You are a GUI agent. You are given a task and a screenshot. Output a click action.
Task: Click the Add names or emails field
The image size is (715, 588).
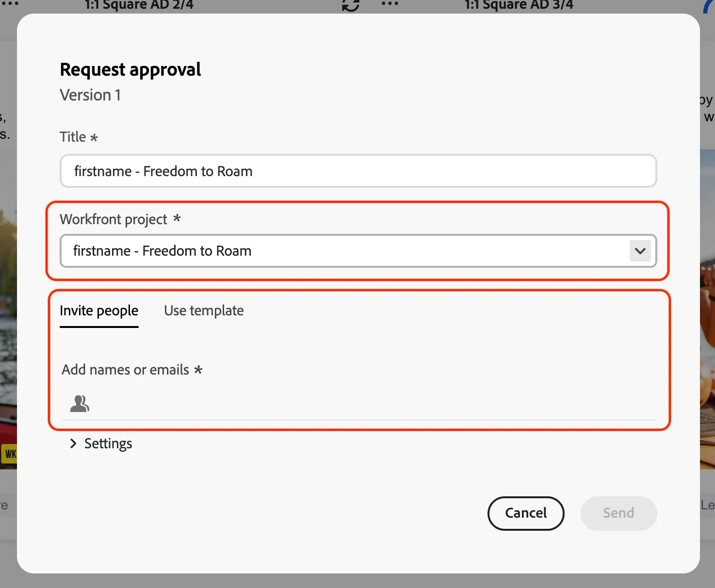pyautogui.click(x=358, y=403)
